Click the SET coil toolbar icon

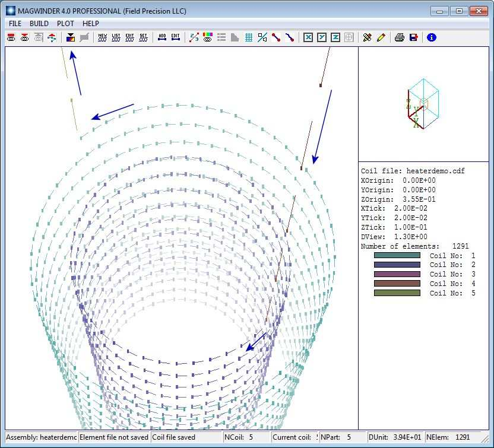[x=143, y=37]
